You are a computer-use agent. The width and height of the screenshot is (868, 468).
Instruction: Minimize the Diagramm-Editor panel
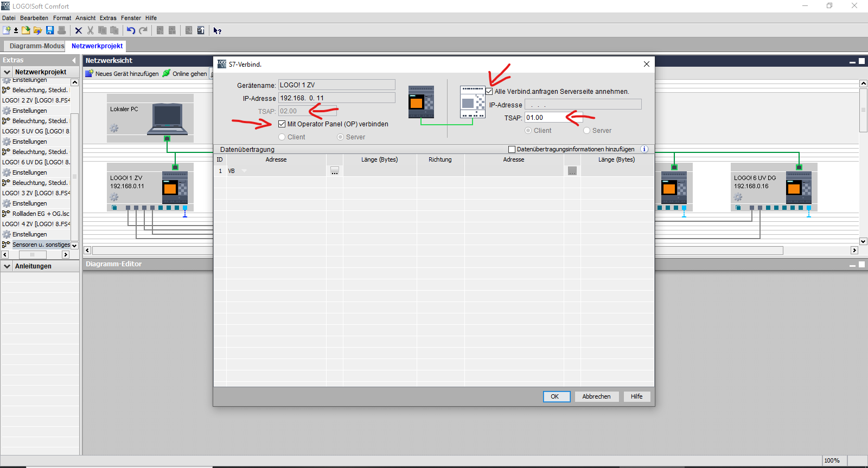point(852,265)
